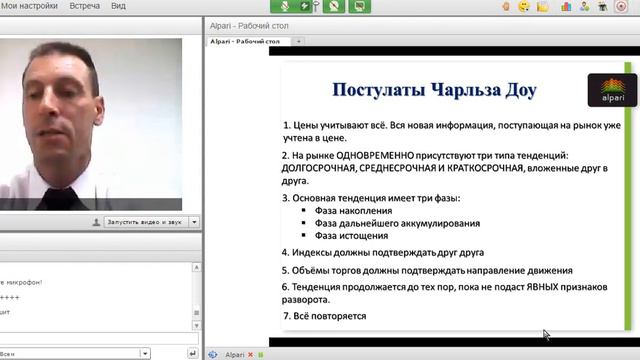Click the blue sharing icon in bottom bar
Viewport: 640px width, 360px height.
point(213,355)
